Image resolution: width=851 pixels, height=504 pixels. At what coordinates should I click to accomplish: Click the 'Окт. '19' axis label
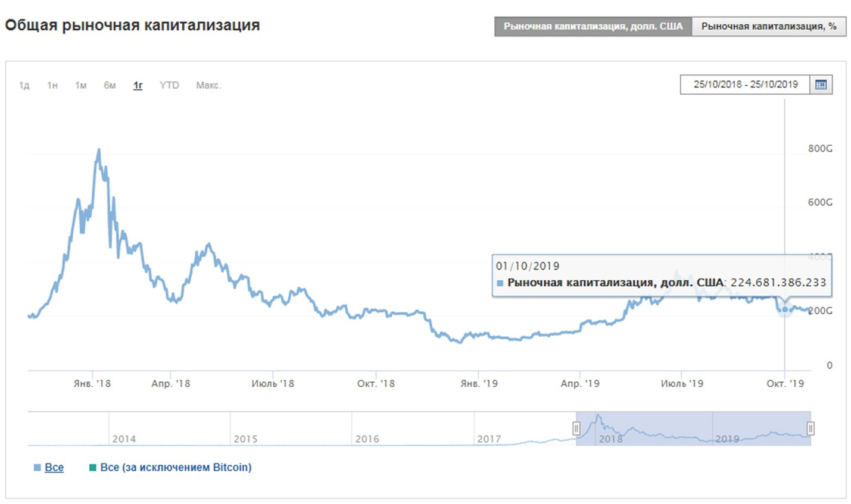(x=785, y=384)
